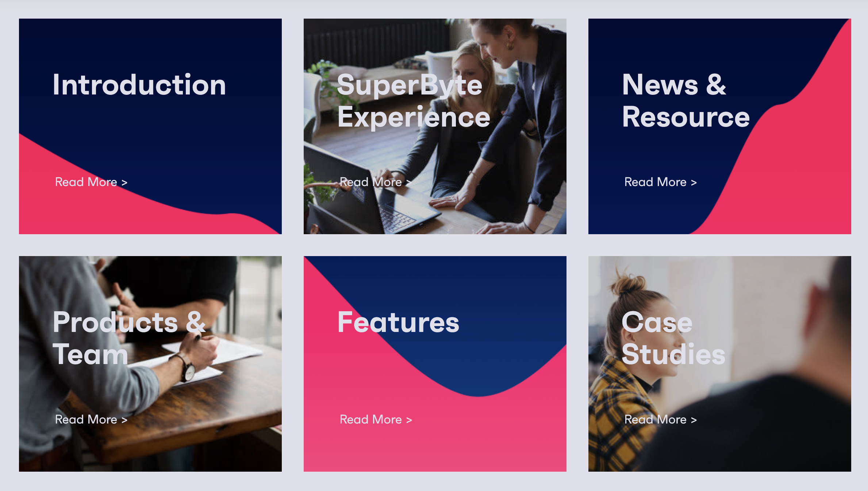
Task: Select the woman in plaid shirt photo
Action: pos(719,364)
